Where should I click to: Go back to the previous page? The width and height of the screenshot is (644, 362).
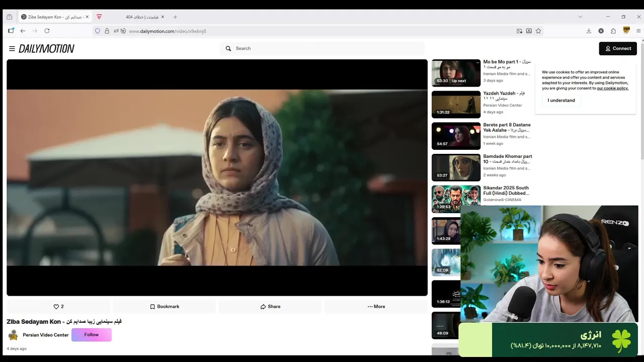(23, 31)
